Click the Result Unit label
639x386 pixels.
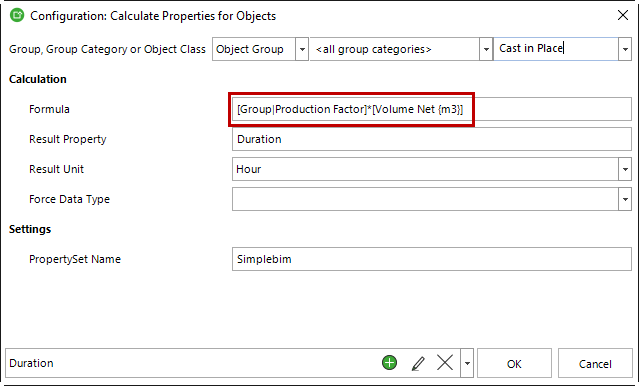56,169
